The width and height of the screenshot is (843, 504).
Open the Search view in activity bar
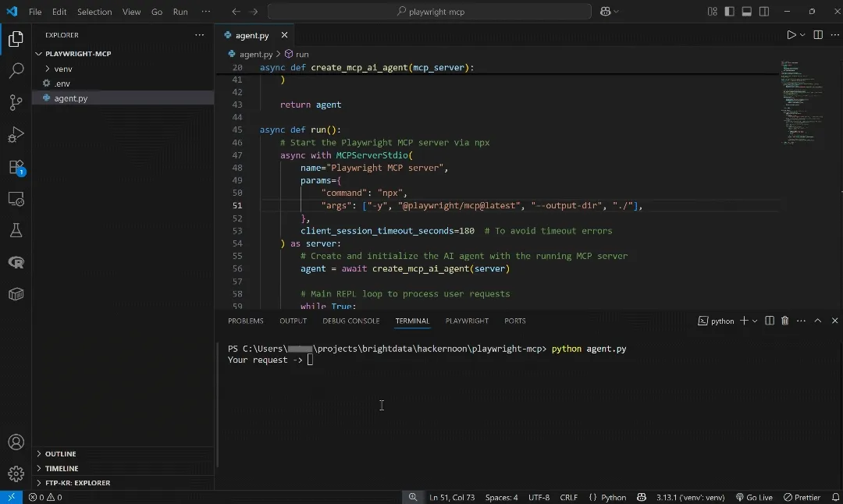point(16,70)
